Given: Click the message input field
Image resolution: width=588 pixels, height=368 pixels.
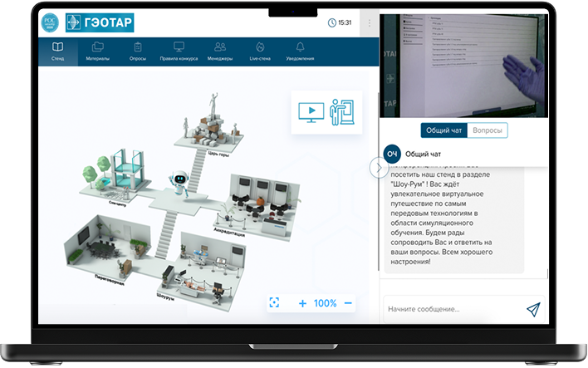Looking at the screenshot, I should coord(448,309).
